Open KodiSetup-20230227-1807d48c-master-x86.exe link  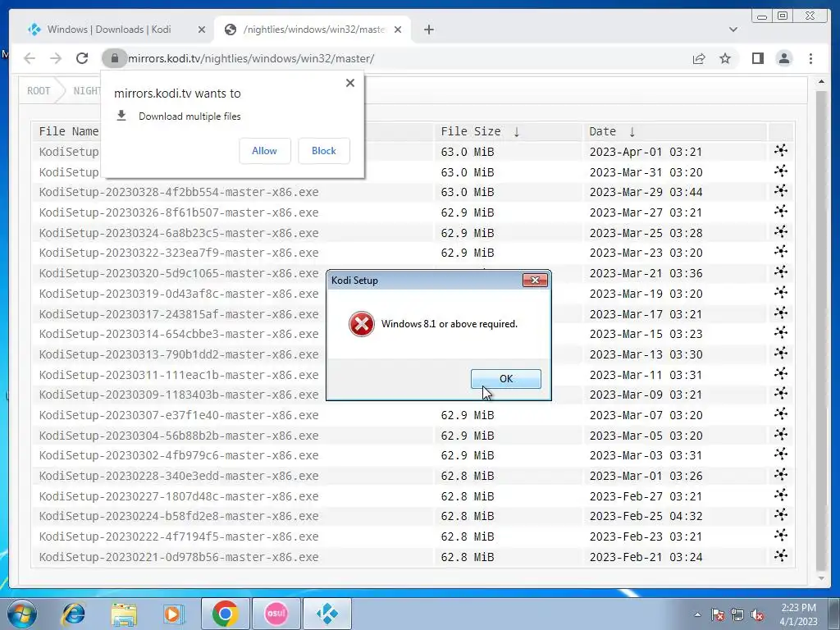point(179,496)
